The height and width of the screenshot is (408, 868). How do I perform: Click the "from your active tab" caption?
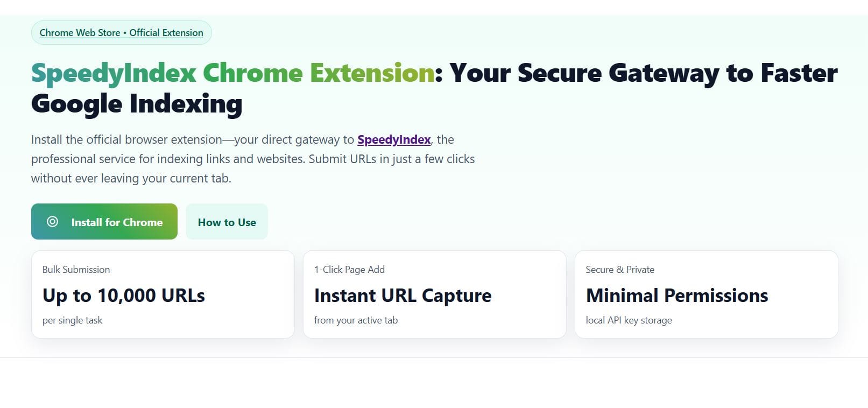coord(356,320)
